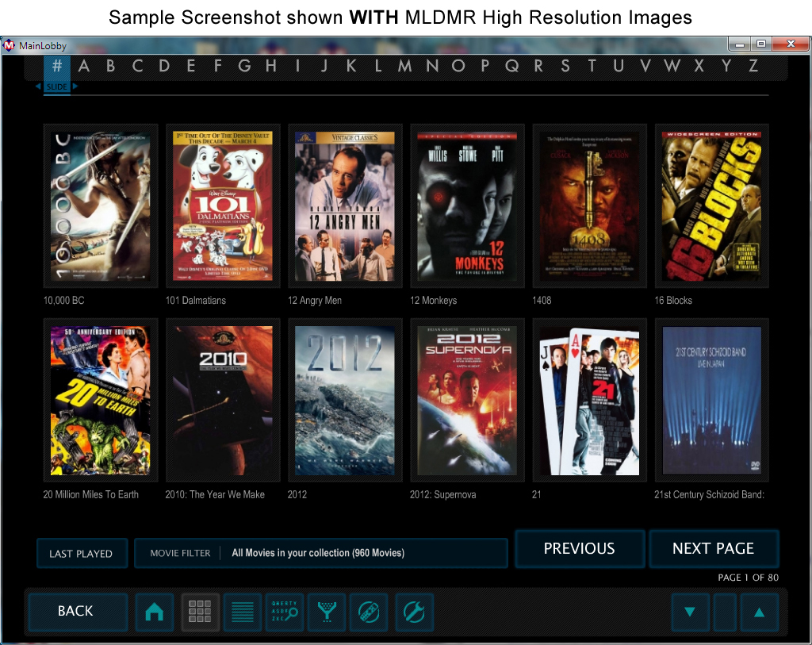Viewport: 812px width, 645px height.
Task: Open the 12 Monkeys cover
Action: tap(467, 205)
